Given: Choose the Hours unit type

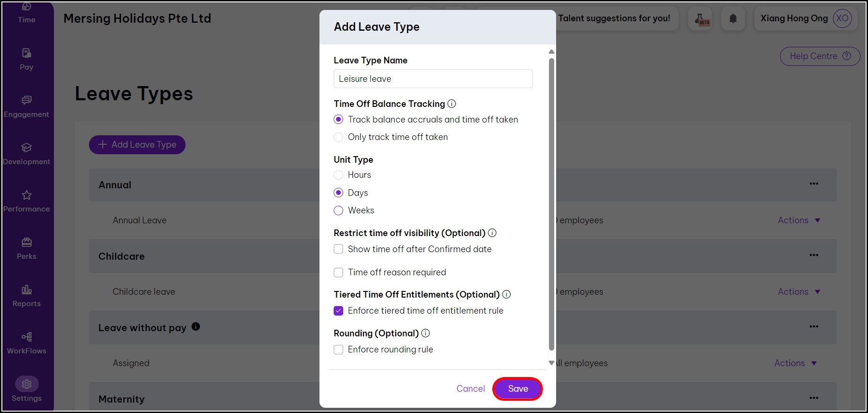Looking at the screenshot, I should pos(338,175).
